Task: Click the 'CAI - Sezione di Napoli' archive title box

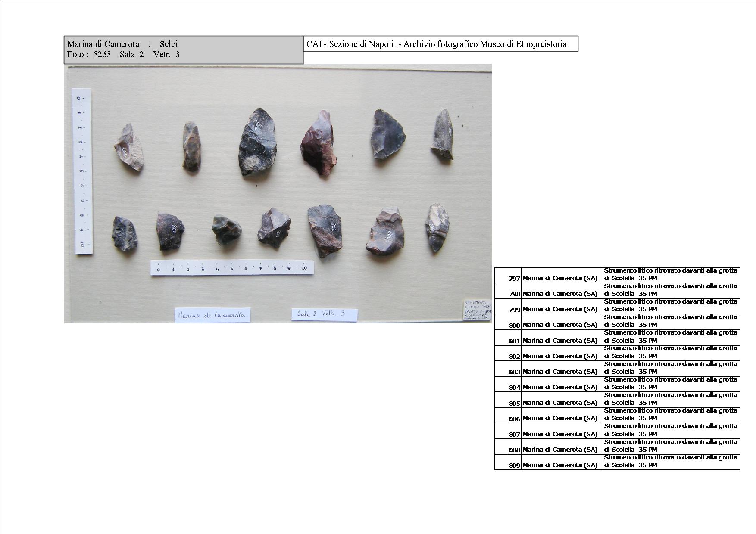Action: pos(440,44)
